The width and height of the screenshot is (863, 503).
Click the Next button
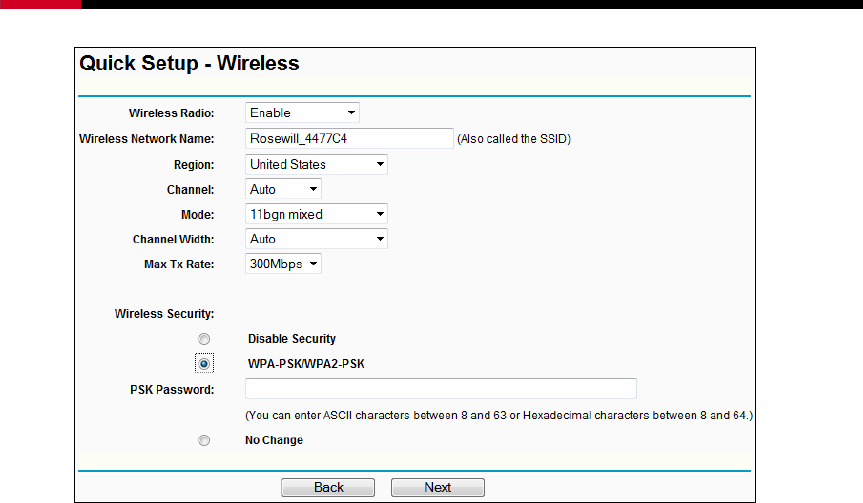coord(438,488)
